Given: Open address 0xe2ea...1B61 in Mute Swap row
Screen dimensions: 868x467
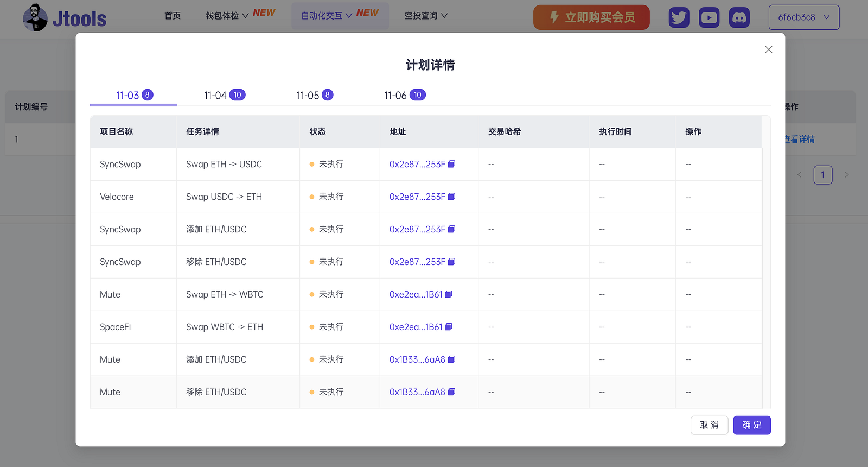Looking at the screenshot, I should [x=416, y=294].
